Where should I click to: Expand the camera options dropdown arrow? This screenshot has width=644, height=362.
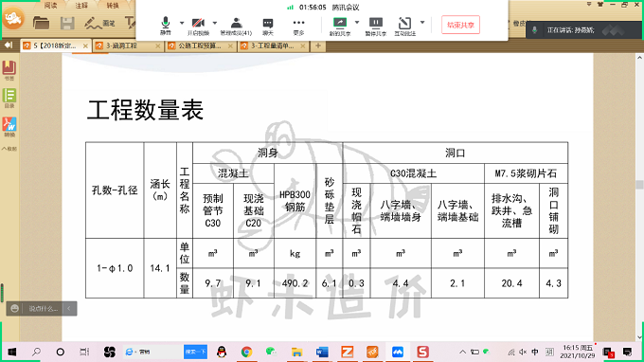point(214,23)
